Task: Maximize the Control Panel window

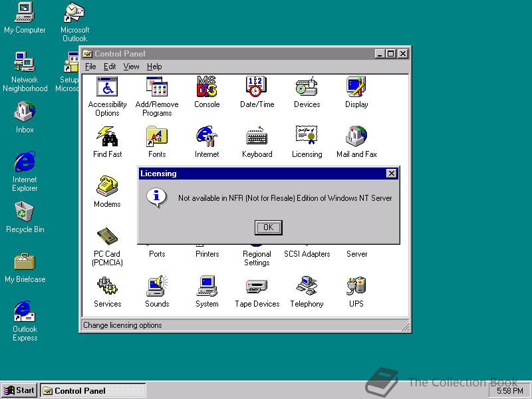Action: click(x=390, y=54)
